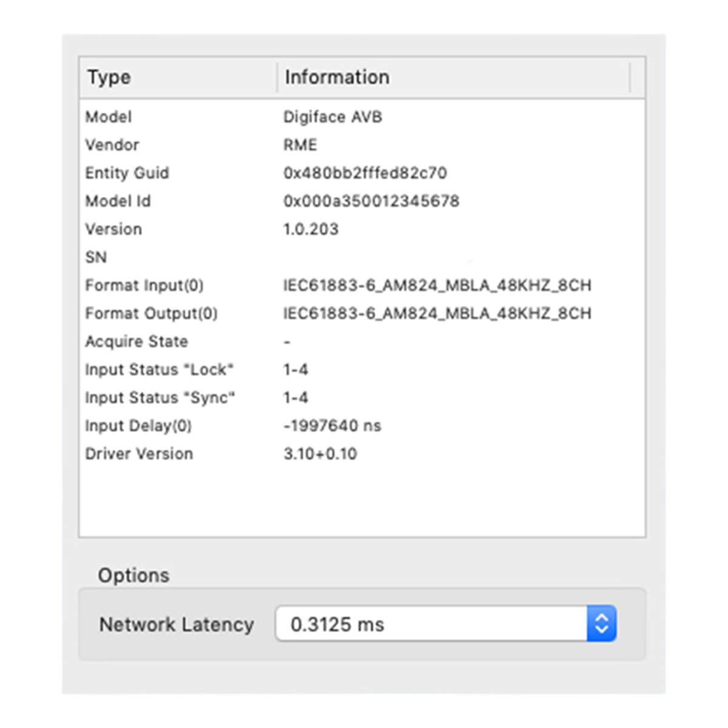
Task: Click the Format Input(0) label
Action: coord(144,285)
